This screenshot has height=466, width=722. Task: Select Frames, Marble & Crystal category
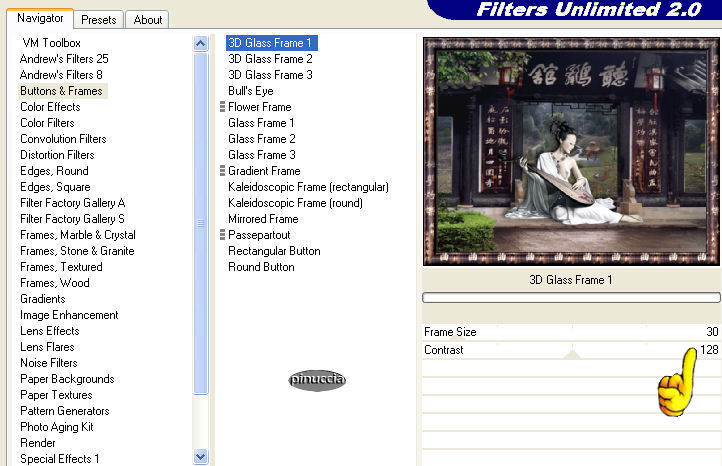(x=78, y=235)
